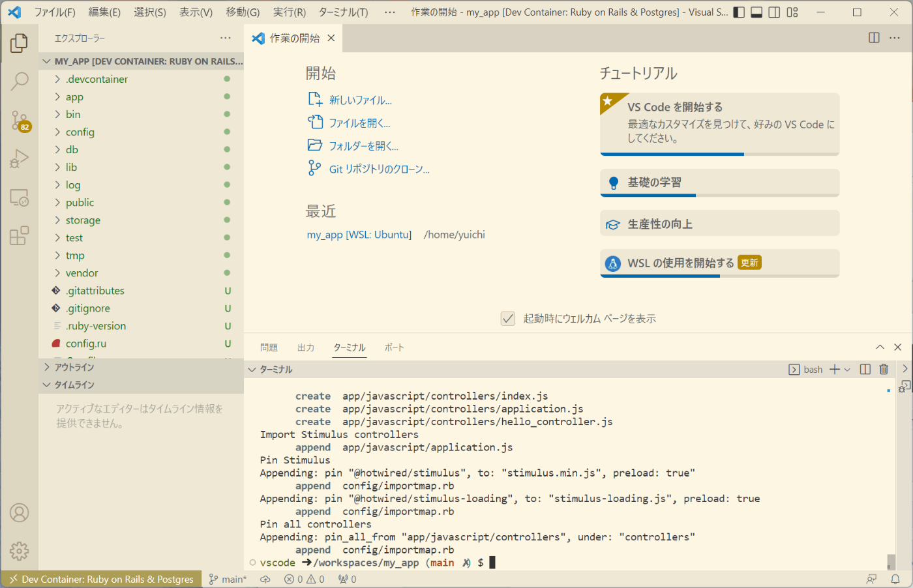The height and width of the screenshot is (588, 913).
Task: Open Run and Debug view icon
Action: click(19, 158)
